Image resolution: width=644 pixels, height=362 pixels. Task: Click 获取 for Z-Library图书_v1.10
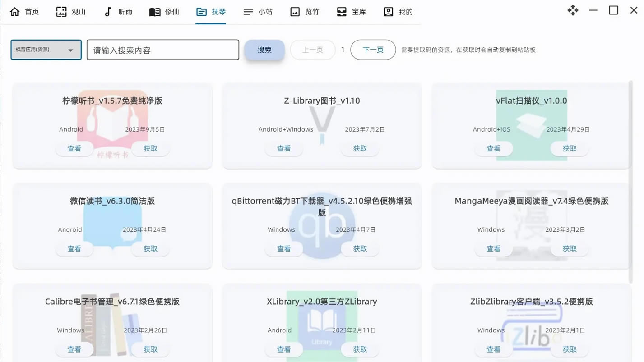pos(360,148)
